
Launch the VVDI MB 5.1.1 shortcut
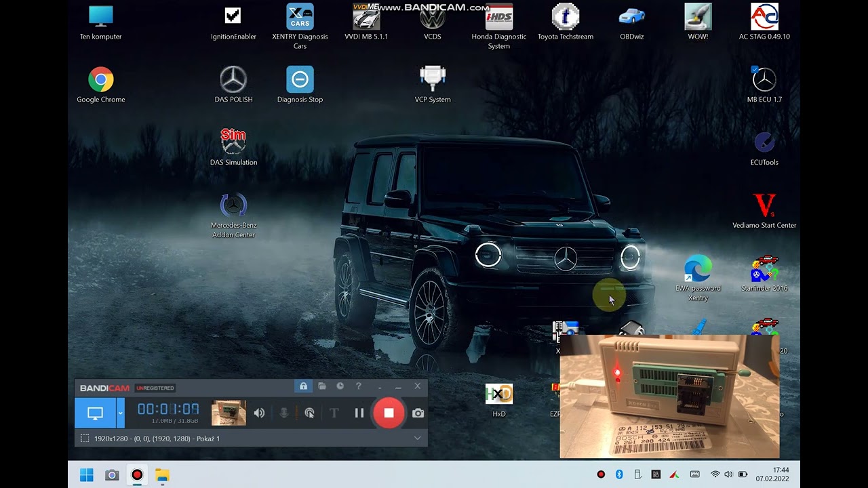point(366,22)
